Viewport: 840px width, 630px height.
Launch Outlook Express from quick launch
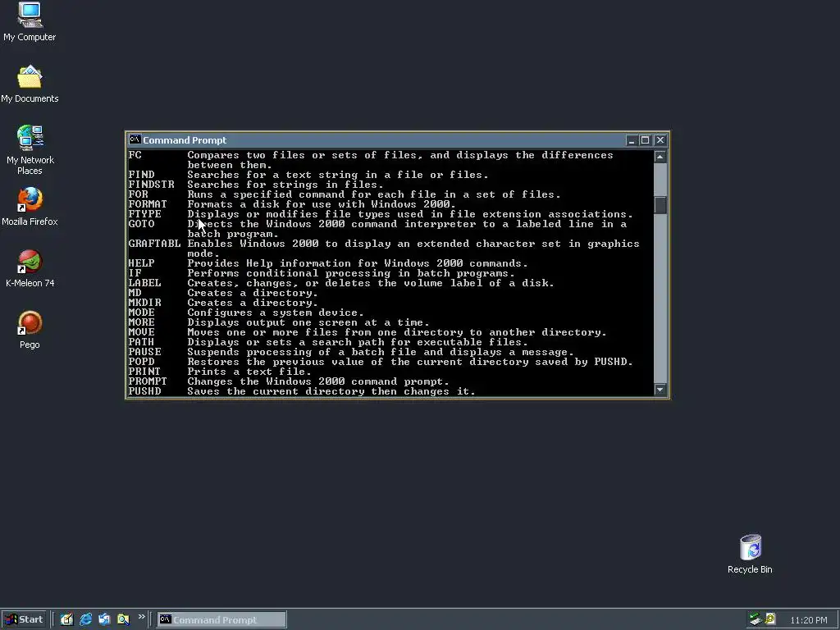pyautogui.click(x=104, y=619)
